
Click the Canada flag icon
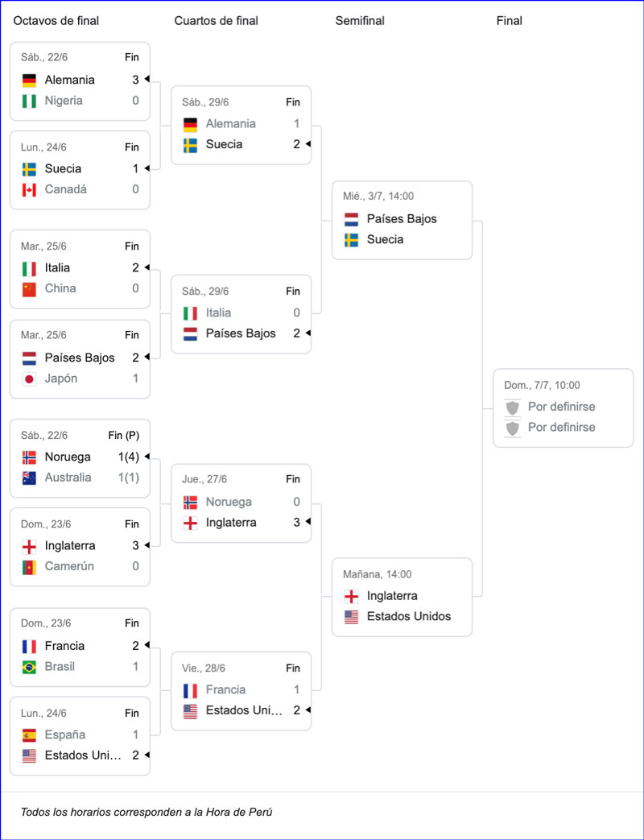click(x=29, y=189)
